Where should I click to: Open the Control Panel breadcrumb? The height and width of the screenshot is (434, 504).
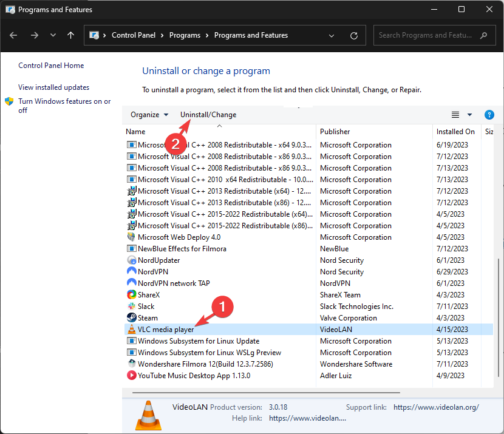134,35
